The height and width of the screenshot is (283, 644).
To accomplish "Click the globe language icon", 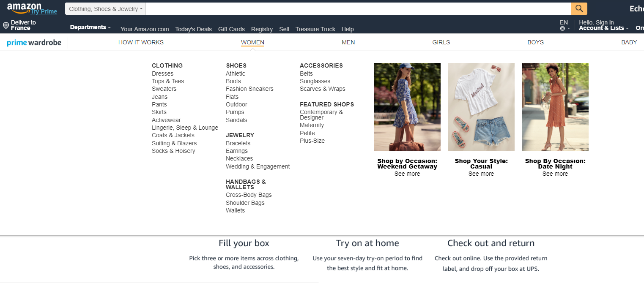I will [x=562, y=29].
